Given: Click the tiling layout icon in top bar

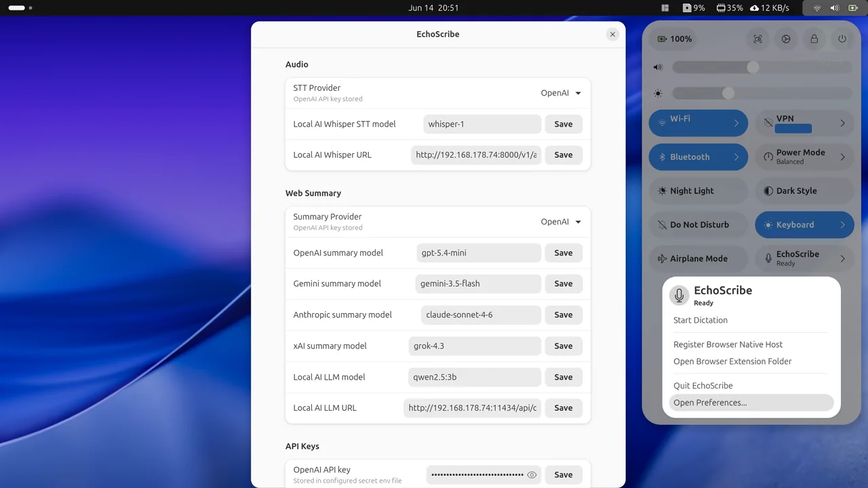Looking at the screenshot, I should [665, 8].
